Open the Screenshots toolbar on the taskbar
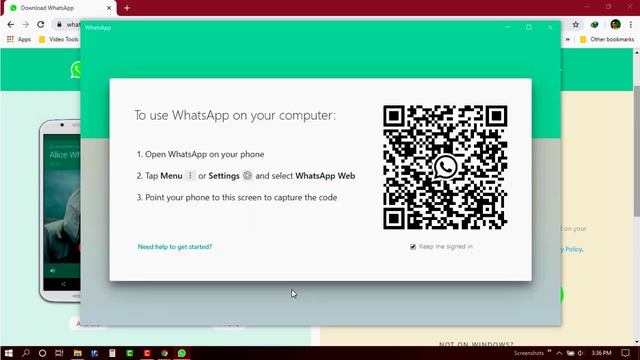 (529, 353)
